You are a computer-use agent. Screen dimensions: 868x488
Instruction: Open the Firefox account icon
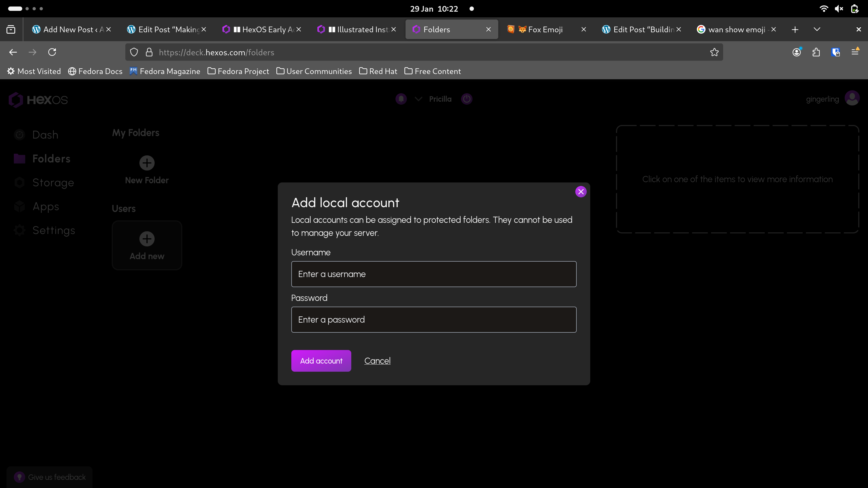pyautogui.click(x=797, y=52)
